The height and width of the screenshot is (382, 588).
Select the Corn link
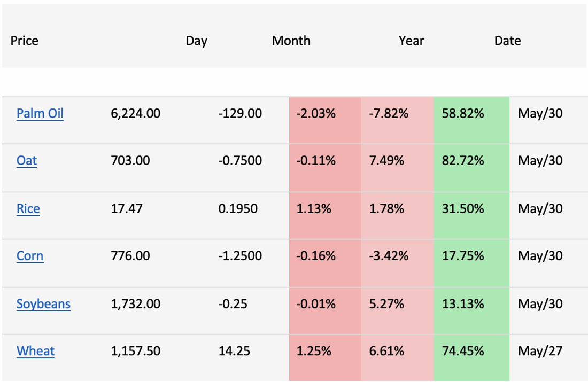30,256
